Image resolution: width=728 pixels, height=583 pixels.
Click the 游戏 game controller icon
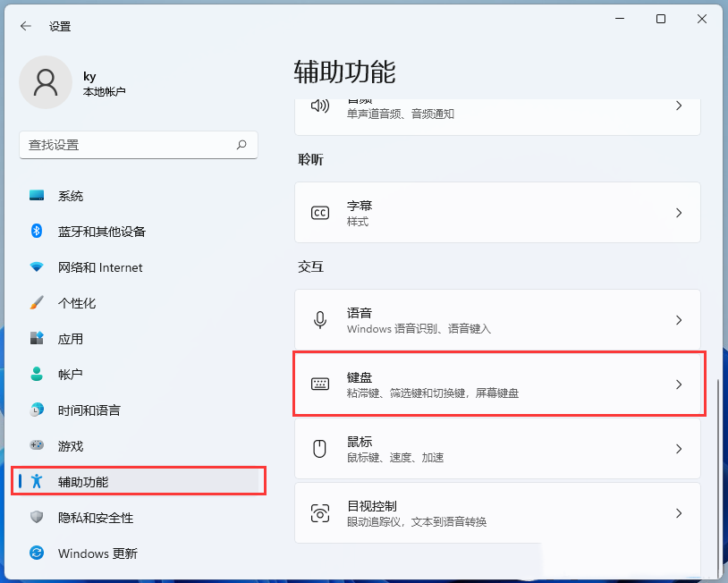(35, 446)
